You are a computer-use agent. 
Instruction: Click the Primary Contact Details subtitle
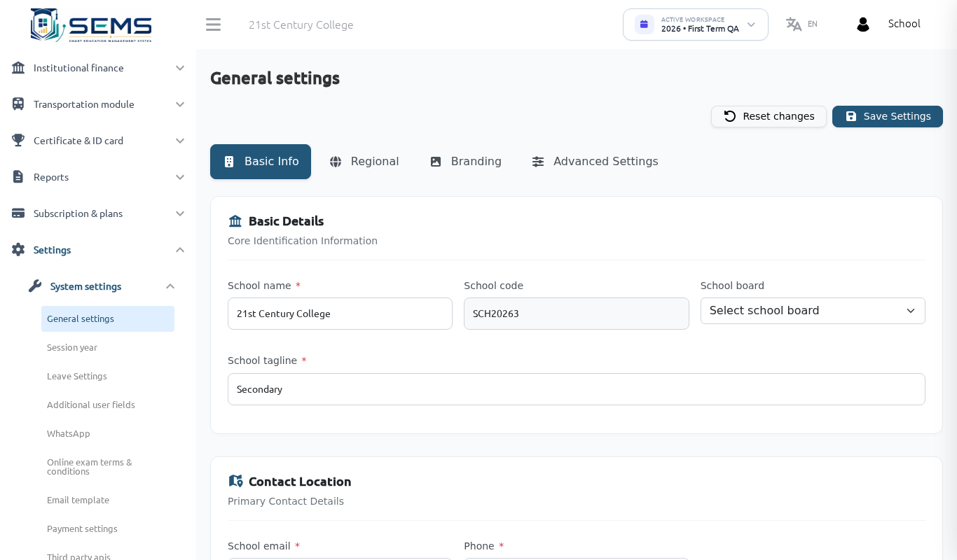pos(286,501)
